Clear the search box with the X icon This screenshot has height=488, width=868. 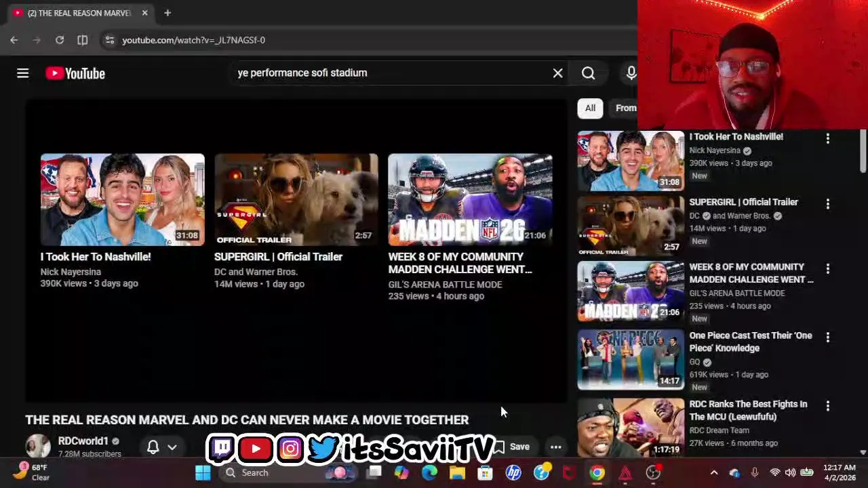click(557, 73)
